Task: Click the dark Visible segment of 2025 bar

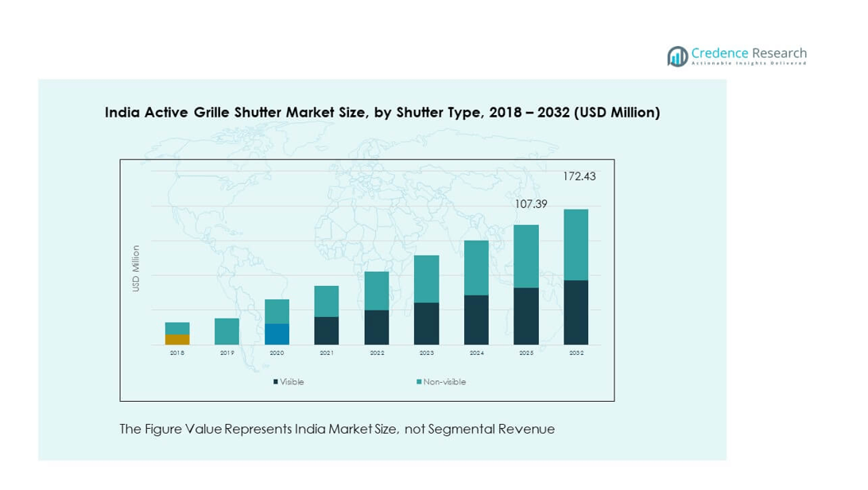Action: tap(525, 315)
